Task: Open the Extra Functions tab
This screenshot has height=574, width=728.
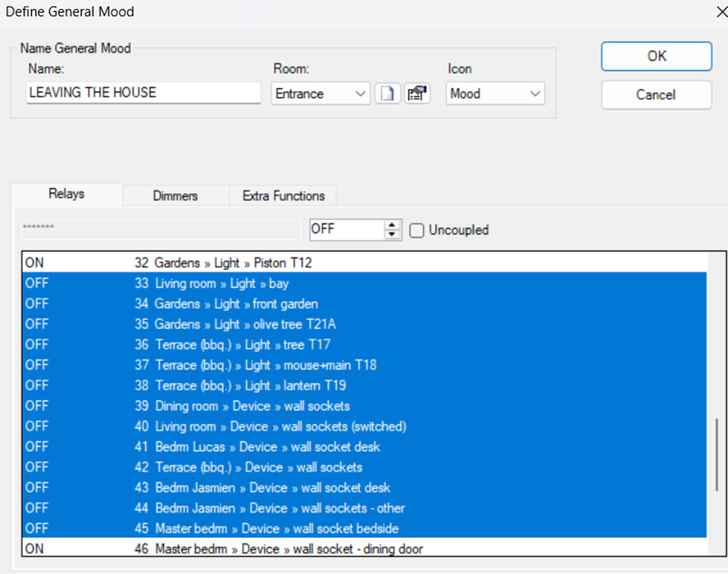Action: 283,196
